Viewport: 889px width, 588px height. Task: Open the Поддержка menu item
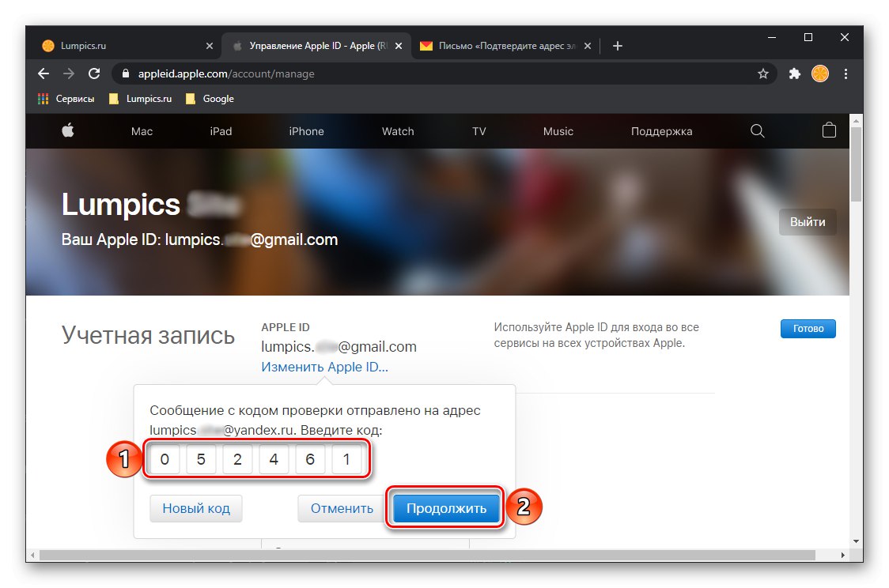pyautogui.click(x=662, y=131)
